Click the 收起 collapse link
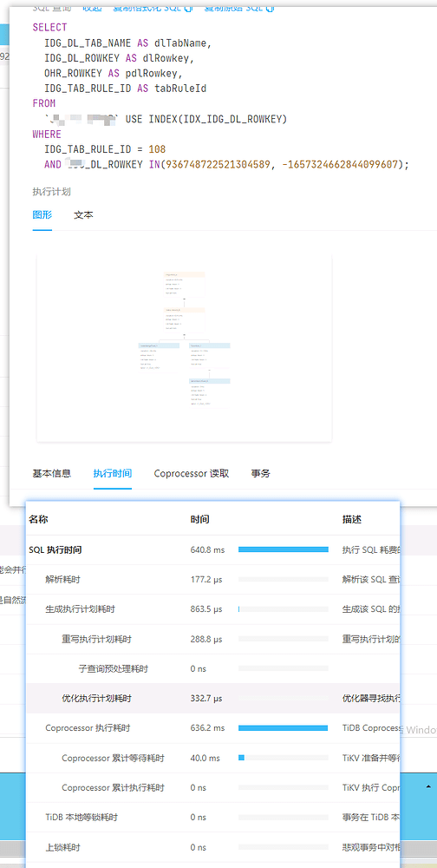Screen dimensions: 437x868 92,9
